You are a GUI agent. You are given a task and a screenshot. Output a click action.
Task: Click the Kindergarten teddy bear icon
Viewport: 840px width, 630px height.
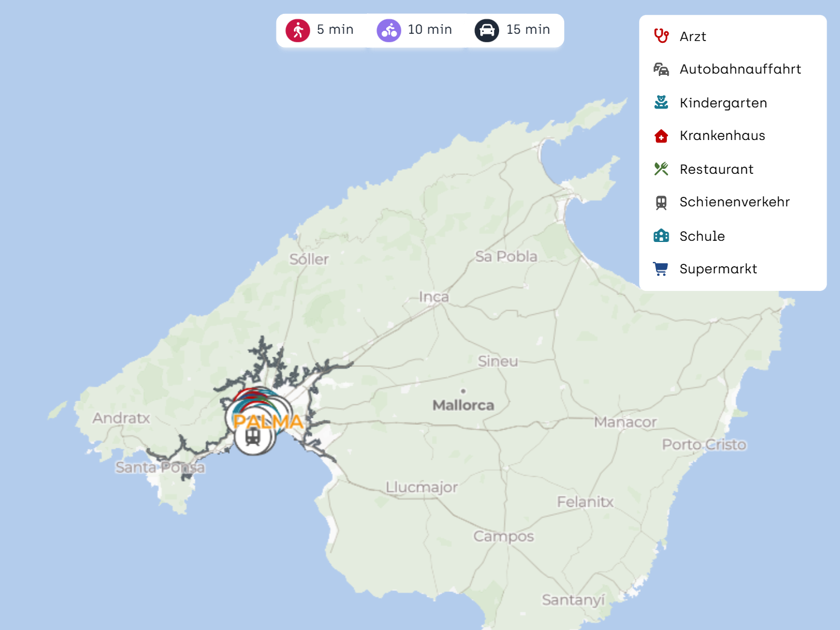coord(661,103)
